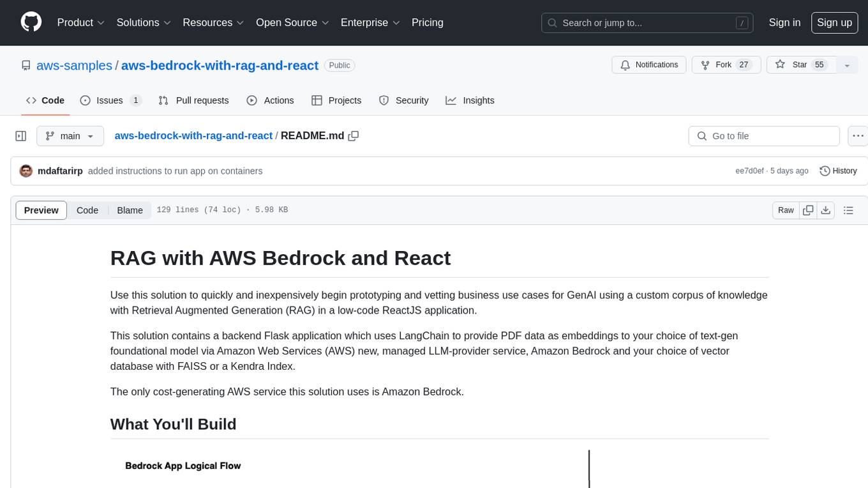Click the Sign in link

point(784,22)
